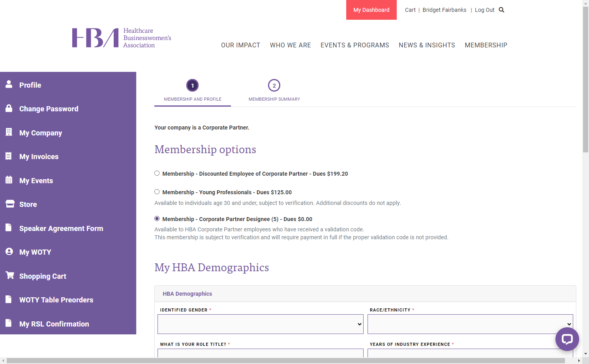Click the HBA Demographics panel header
The width and height of the screenshot is (589, 364).
point(365,294)
